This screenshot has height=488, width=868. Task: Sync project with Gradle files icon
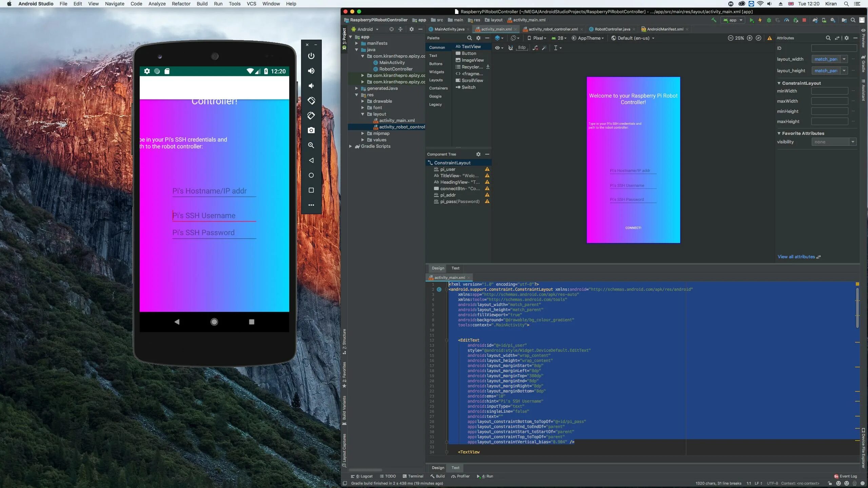(815, 20)
